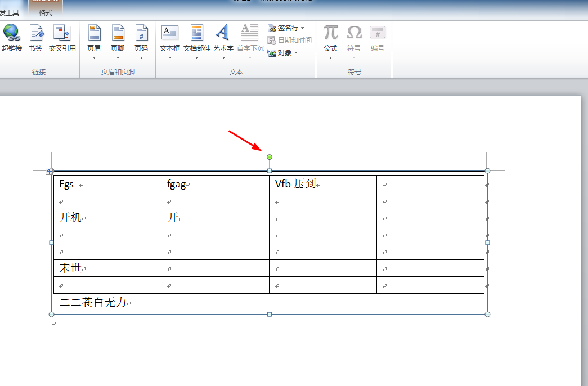Viewport: 588px width, 386px height.
Task: Expand the 文本框 dropdown arrow
Action: [170, 58]
